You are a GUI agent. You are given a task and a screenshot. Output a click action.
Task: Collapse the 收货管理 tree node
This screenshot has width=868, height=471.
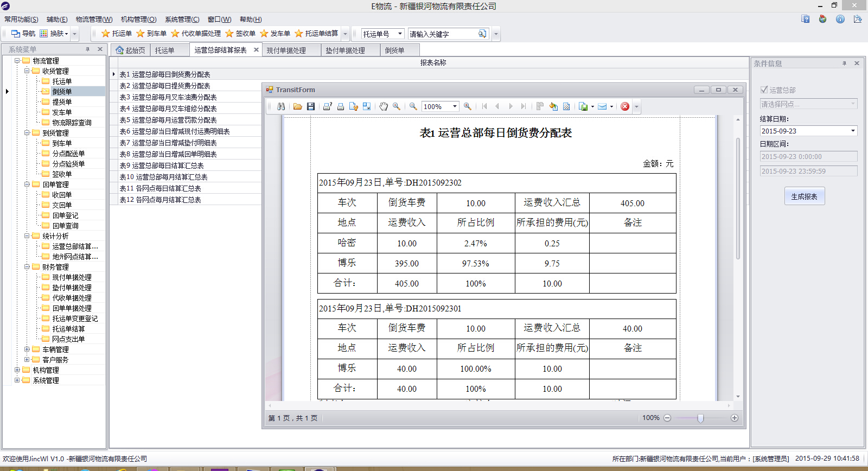(x=27, y=71)
